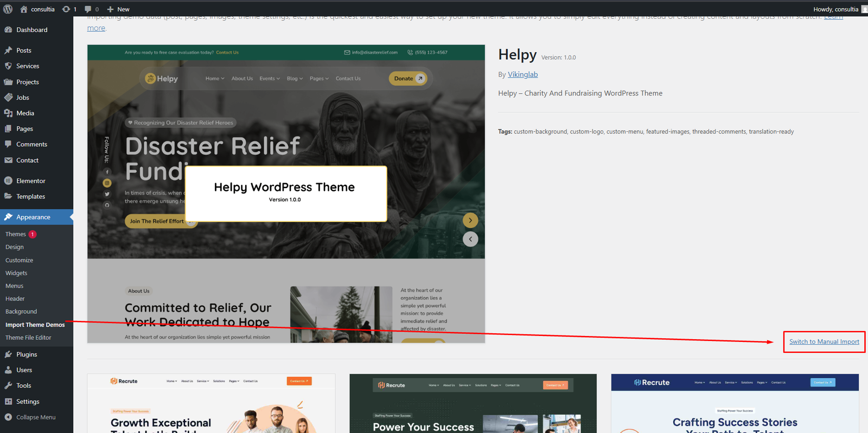Select the Appearance menu
868x433 pixels.
click(36, 217)
